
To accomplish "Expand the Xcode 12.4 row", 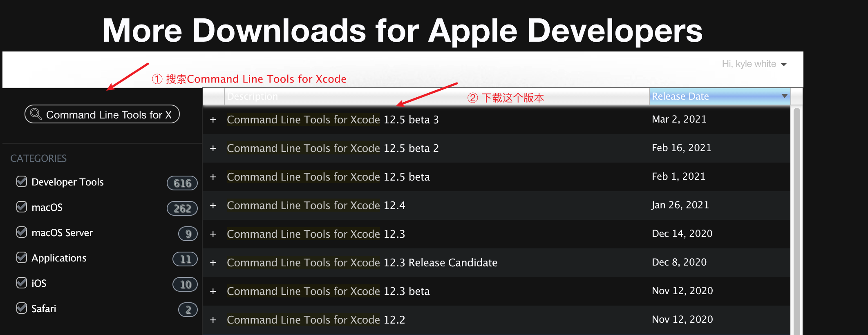I will (x=213, y=205).
